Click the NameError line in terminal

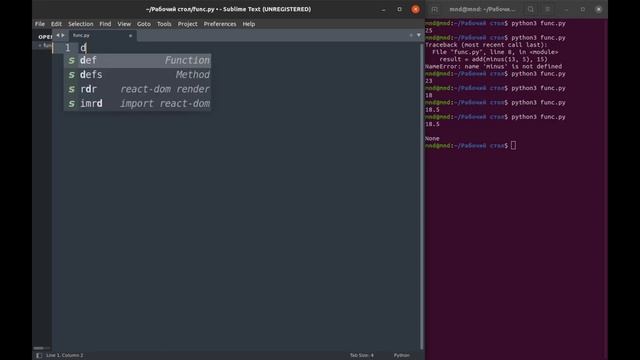[493, 67]
